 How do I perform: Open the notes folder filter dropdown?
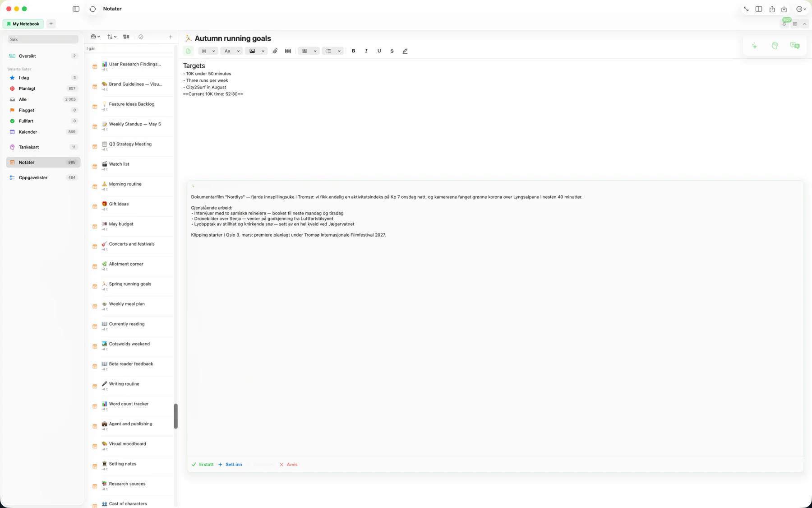tap(95, 37)
